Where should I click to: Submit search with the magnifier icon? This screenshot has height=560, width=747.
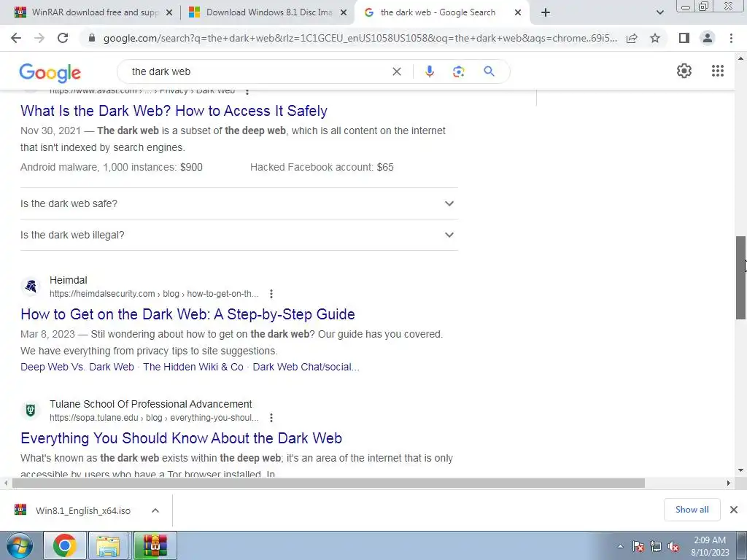(x=489, y=71)
